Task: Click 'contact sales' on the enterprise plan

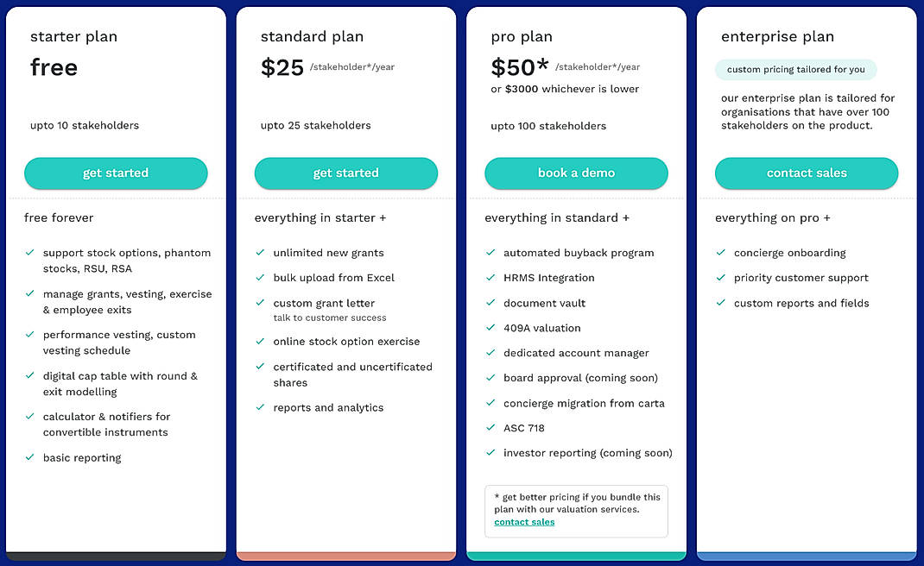Action: click(x=806, y=173)
